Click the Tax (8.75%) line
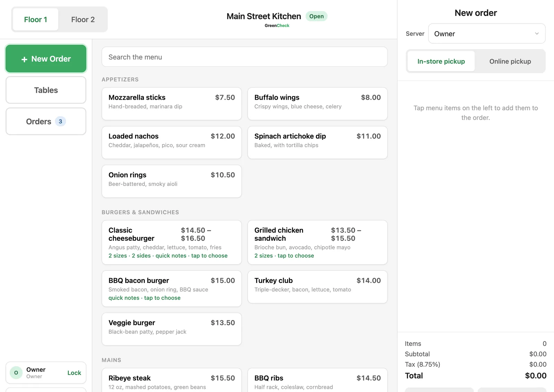The image size is (554, 392). (476, 364)
